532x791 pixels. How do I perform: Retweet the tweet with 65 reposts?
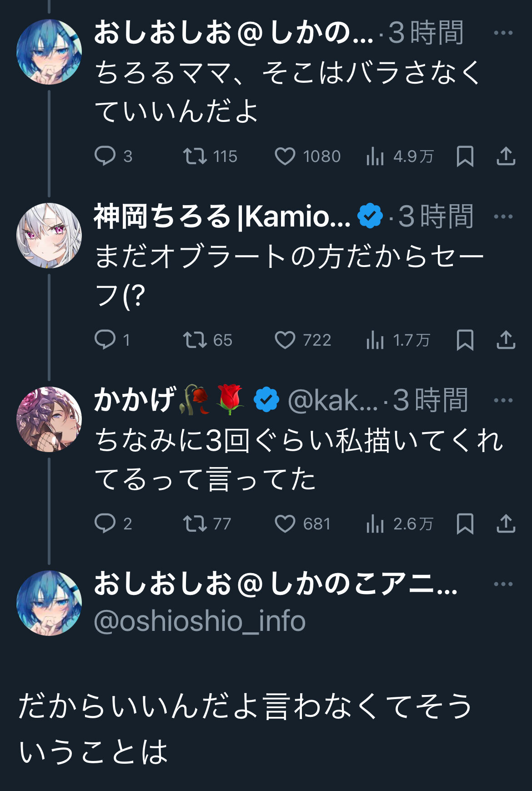click(x=195, y=340)
